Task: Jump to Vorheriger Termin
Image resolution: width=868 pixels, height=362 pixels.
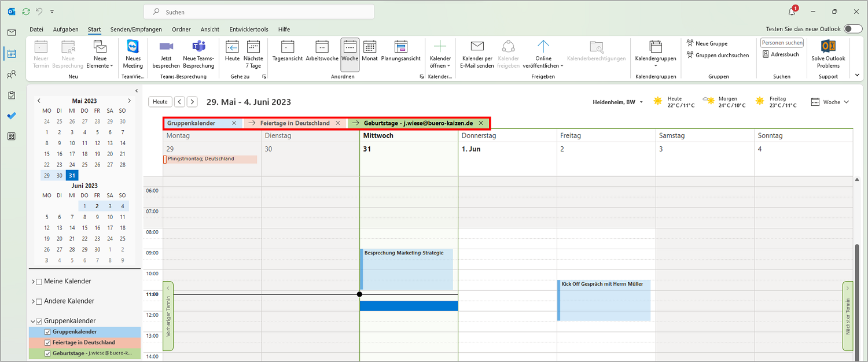Action: tap(168, 316)
